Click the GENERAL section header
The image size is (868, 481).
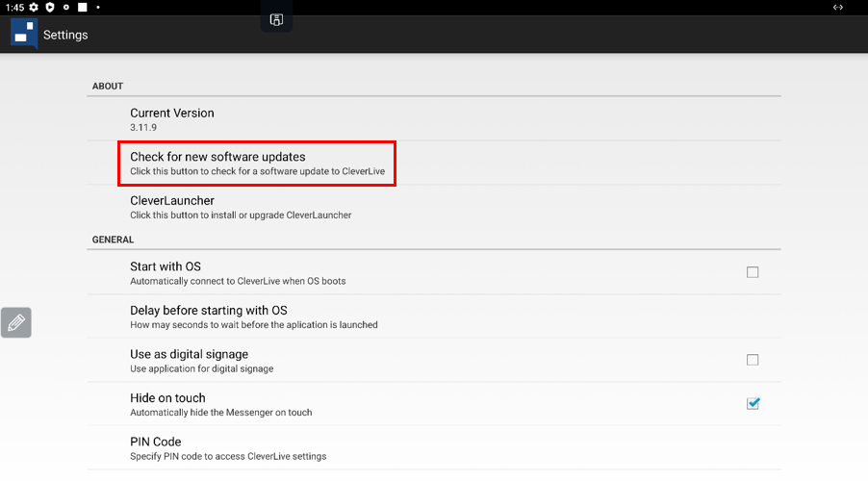point(113,240)
